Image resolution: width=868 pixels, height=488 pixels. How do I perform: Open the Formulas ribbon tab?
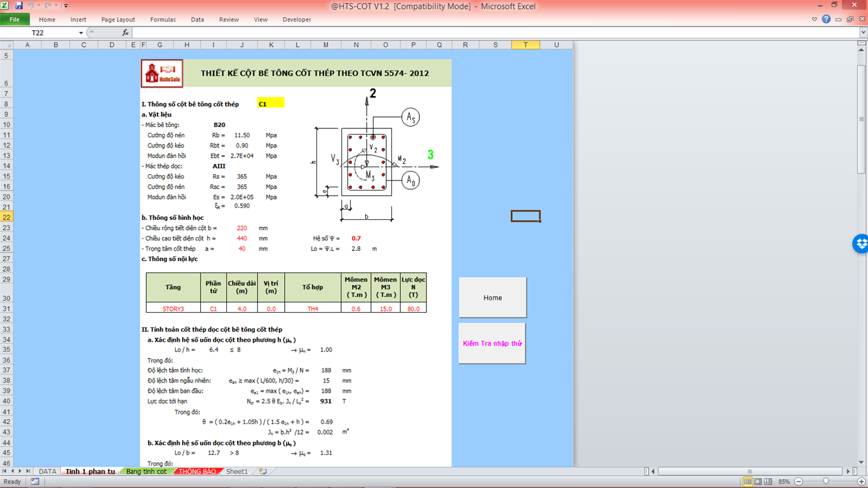(163, 20)
